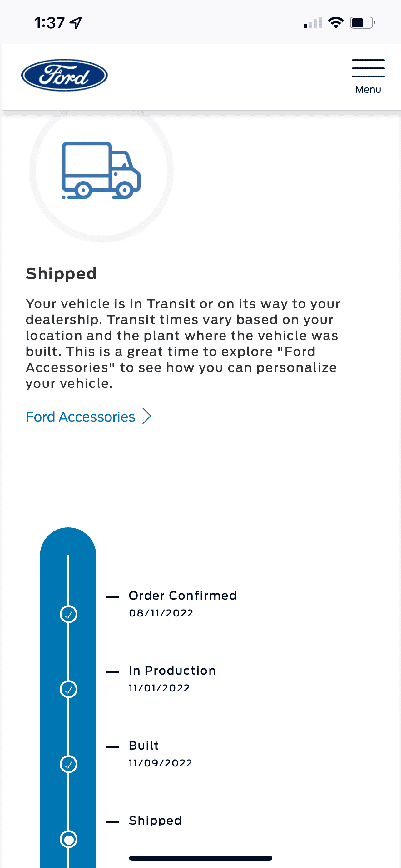Select the Shipped milestone label in timeline
The width and height of the screenshot is (401, 868).
pyautogui.click(x=155, y=821)
